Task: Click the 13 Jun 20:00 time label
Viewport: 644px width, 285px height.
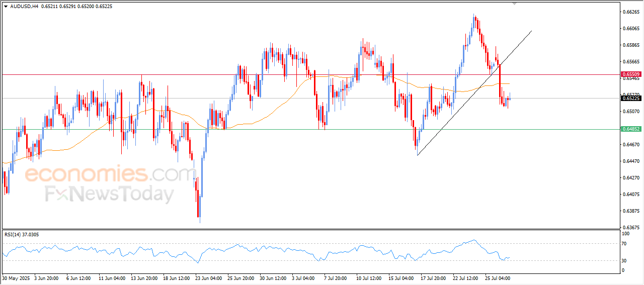Action: (x=145, y=277)
